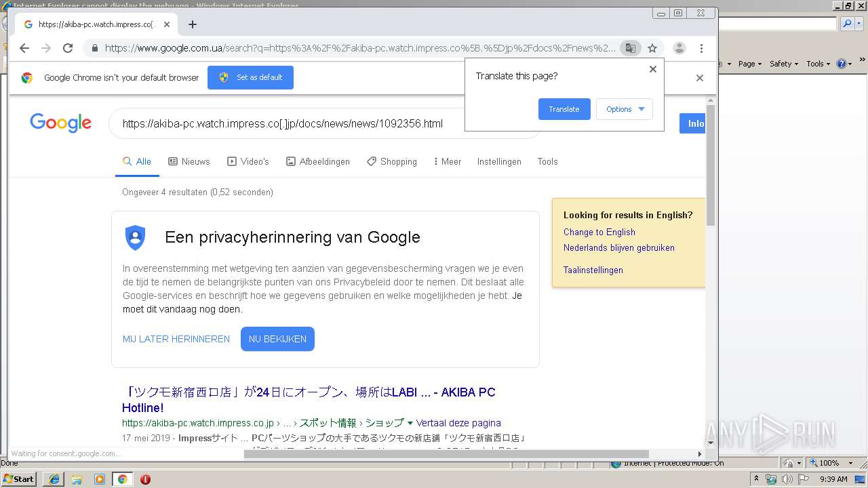Click the Action Center flag icon
The width and height of the screenshot is (868, 488).
tap(804, 479)
